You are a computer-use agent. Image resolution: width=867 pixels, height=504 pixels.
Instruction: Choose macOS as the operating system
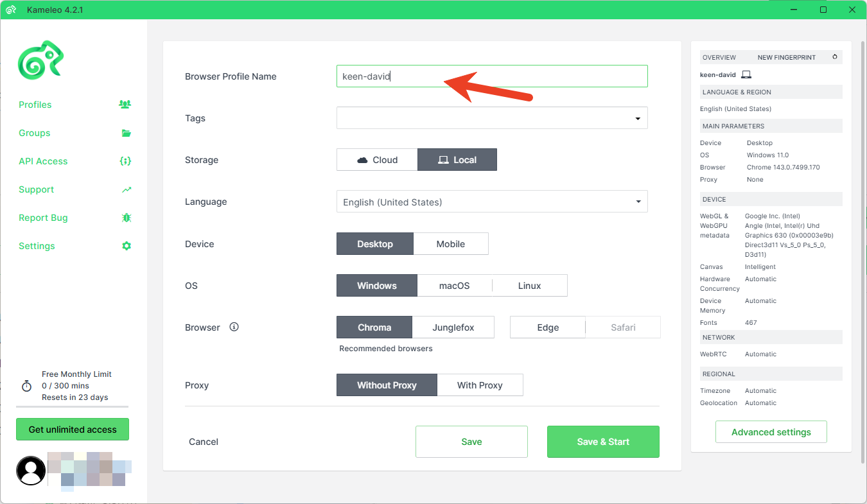pos(454,286)
